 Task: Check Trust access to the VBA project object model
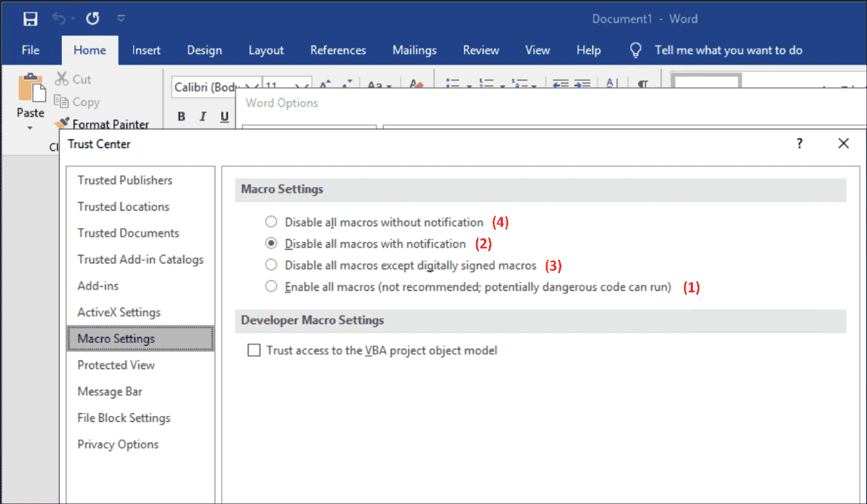[x=254, y=350]
